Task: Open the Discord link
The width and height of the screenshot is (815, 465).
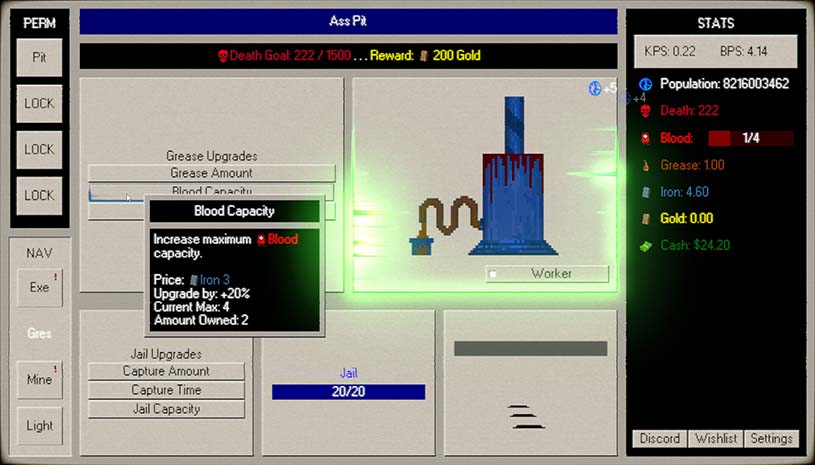Action: [660, 439]
